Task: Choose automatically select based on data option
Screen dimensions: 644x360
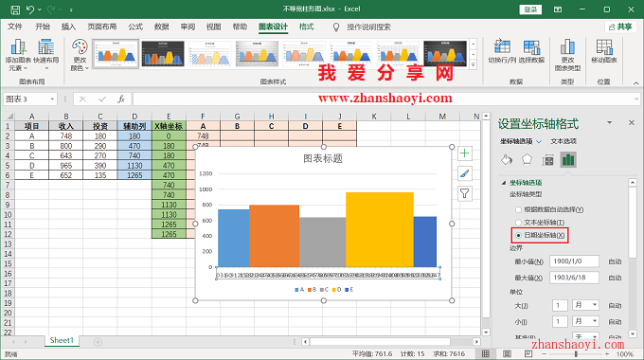Action: point(518,209)
